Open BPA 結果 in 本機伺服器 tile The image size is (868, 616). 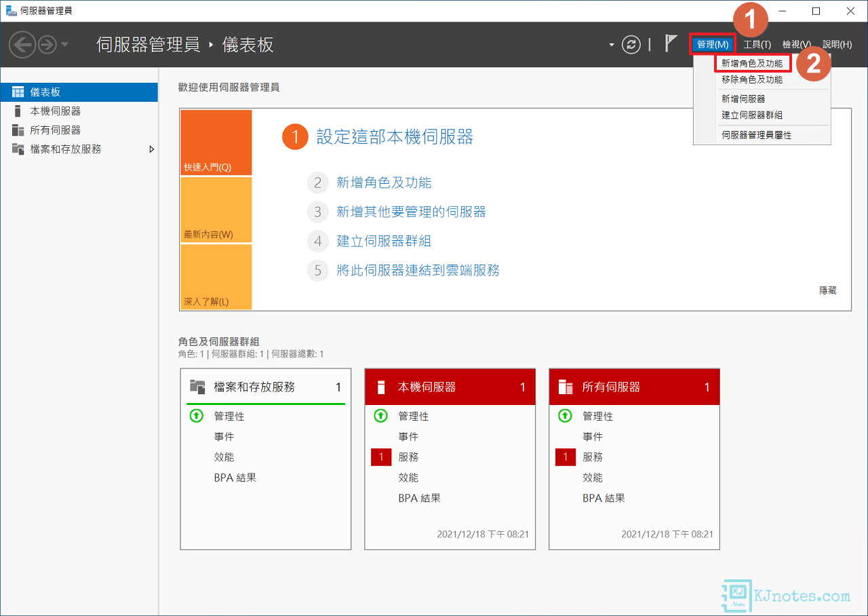[420, 498]
